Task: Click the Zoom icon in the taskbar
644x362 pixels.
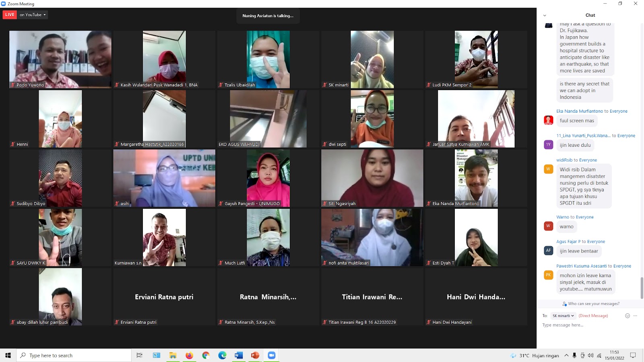Action: pyautogui.click(x=272, y=355)
